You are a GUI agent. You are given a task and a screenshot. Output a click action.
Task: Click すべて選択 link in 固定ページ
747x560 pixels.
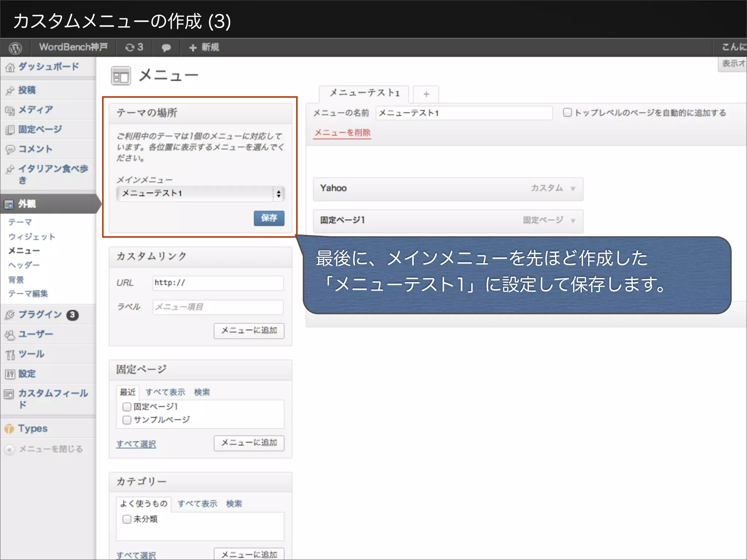136,444
